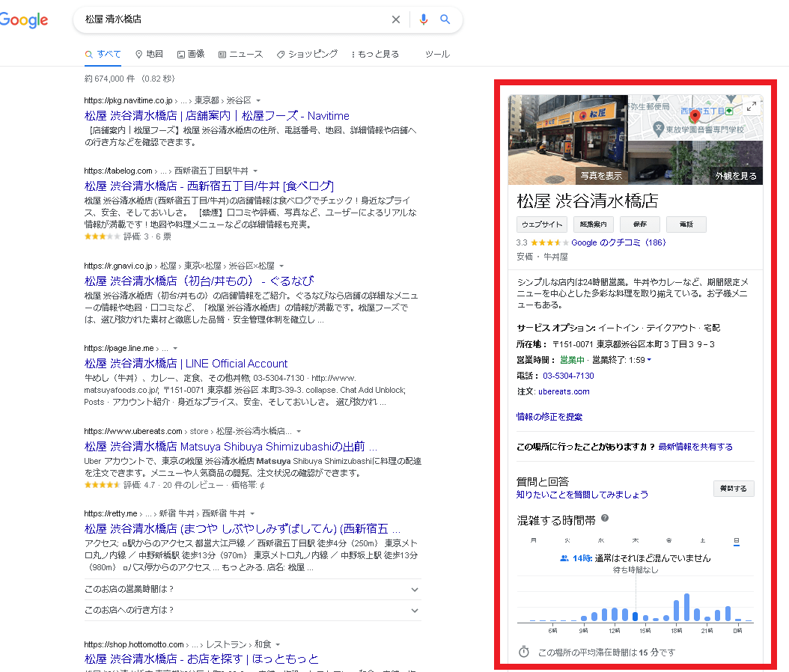
Task: Open the street view 外観を見る thumbnail
Action: tap(695, 162)
